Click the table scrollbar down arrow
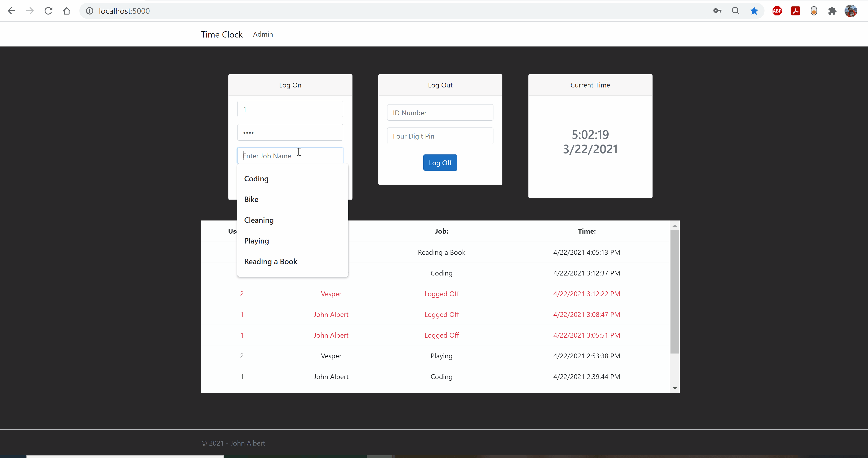Viewport: 868px width, 458px height. point(675,388)
